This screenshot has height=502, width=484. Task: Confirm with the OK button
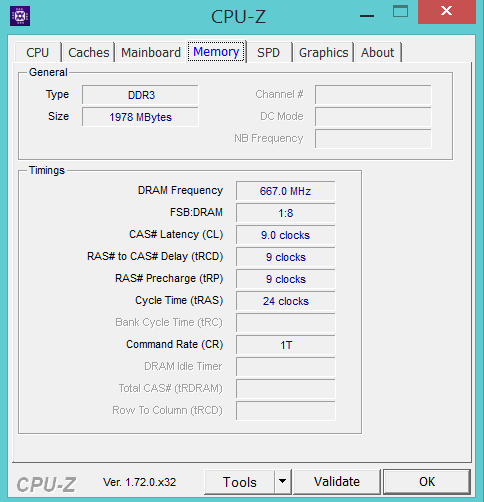[427, 482]
